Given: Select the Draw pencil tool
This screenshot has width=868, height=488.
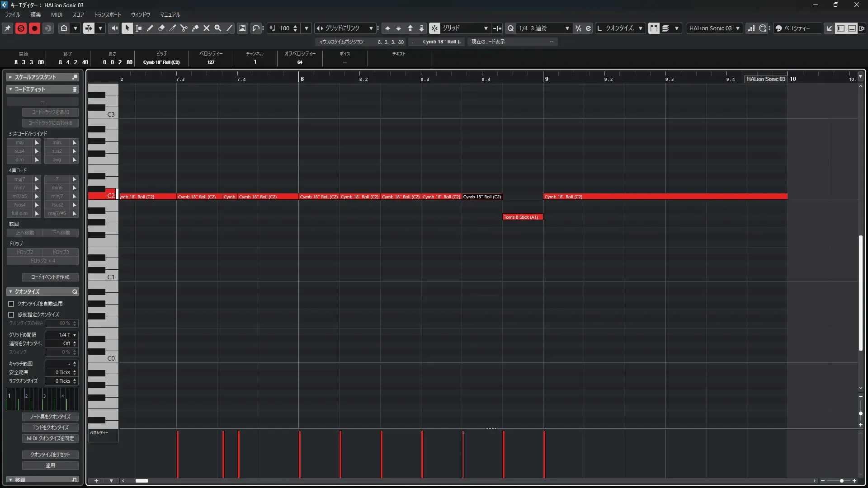Looking at the screenshot, I should pos(150,28).
